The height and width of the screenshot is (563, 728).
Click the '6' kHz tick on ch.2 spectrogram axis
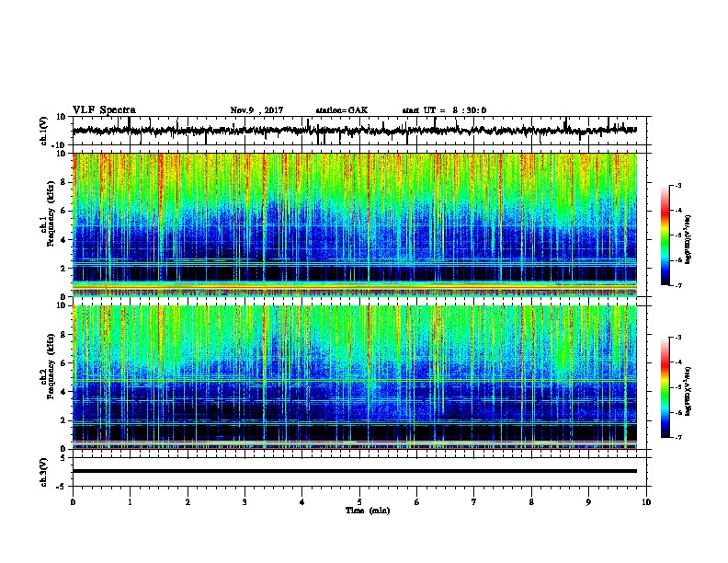(63, 363)
